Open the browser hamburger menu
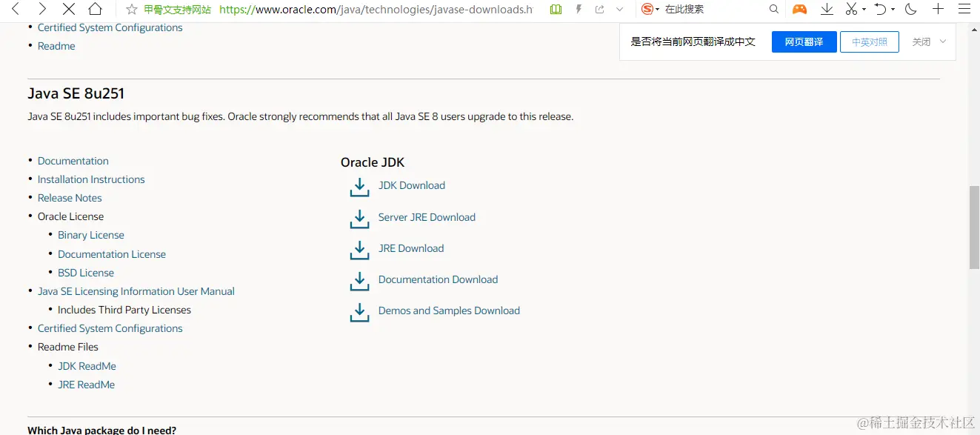 click(x=963, y=9)
